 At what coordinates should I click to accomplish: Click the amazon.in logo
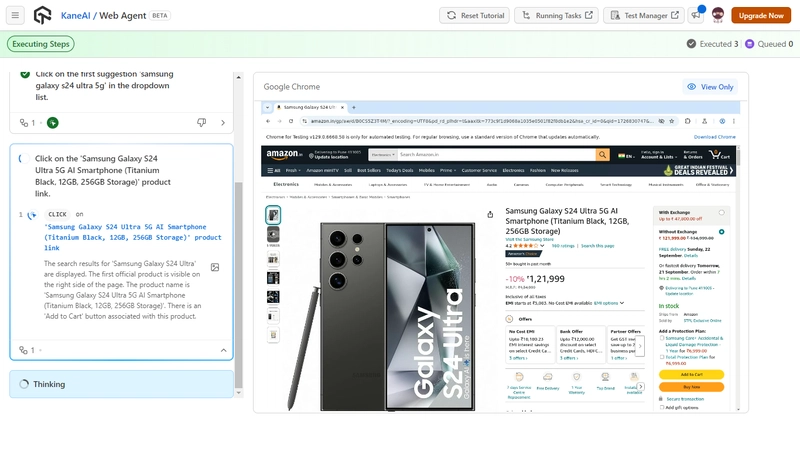(284, 154)
